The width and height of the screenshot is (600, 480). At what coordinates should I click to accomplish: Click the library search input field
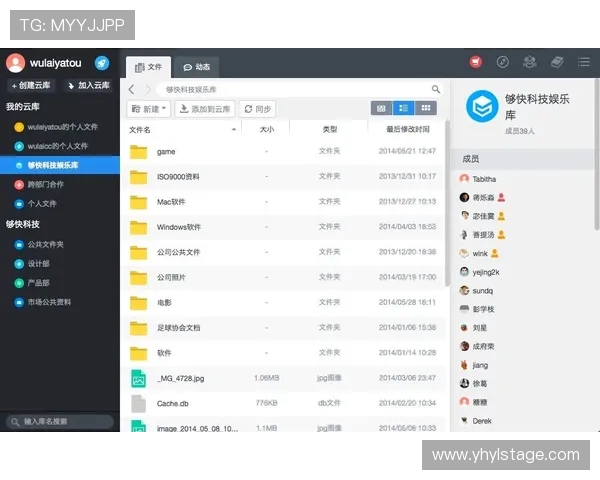pyautogui.click(x=60, y=421)
